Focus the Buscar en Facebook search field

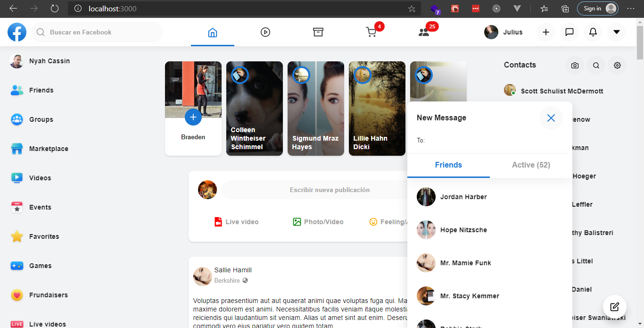point(97,32)
